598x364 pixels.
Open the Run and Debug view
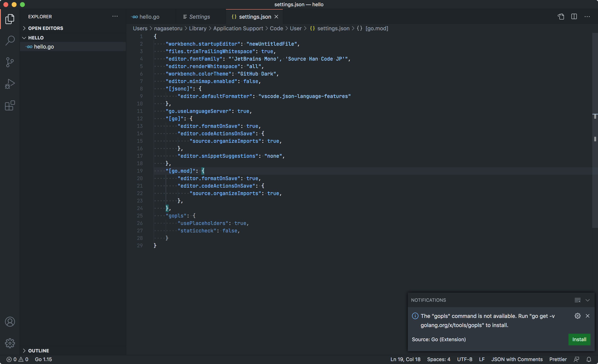point(10,84)
